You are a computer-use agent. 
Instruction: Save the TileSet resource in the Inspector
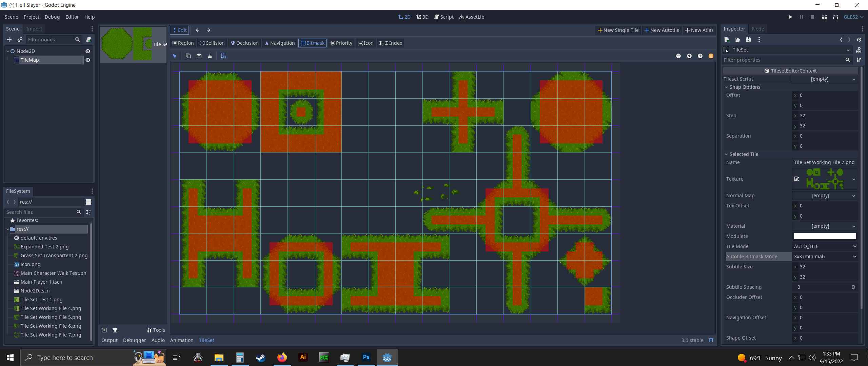click(748, 40)
